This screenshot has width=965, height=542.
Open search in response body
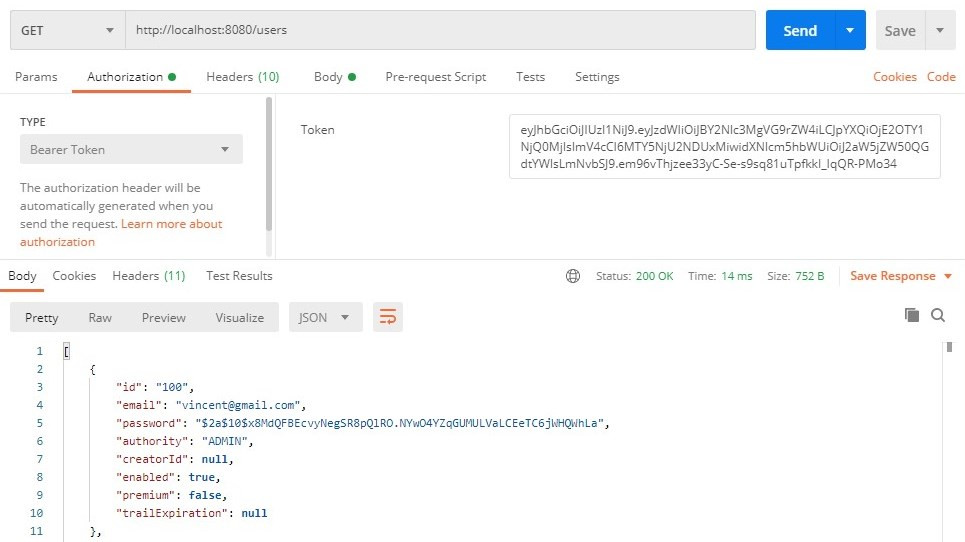(x=938, y=315)
